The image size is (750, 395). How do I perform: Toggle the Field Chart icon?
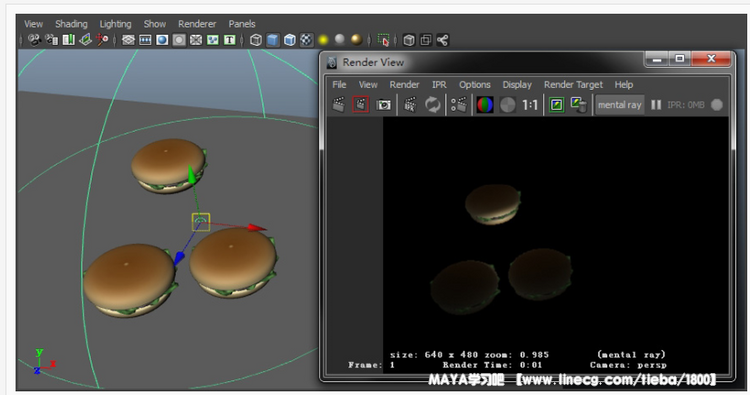[196, 40]
